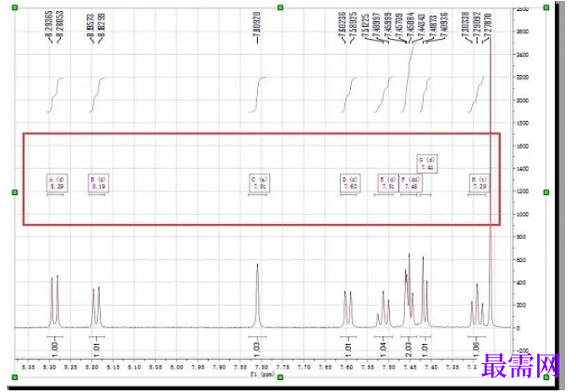Image resolution: width=576 pixels, height=392 pixels.
Task: Select multiplet box A (d) 8.29
Action: pyautogui.click(x=57, y=182)
